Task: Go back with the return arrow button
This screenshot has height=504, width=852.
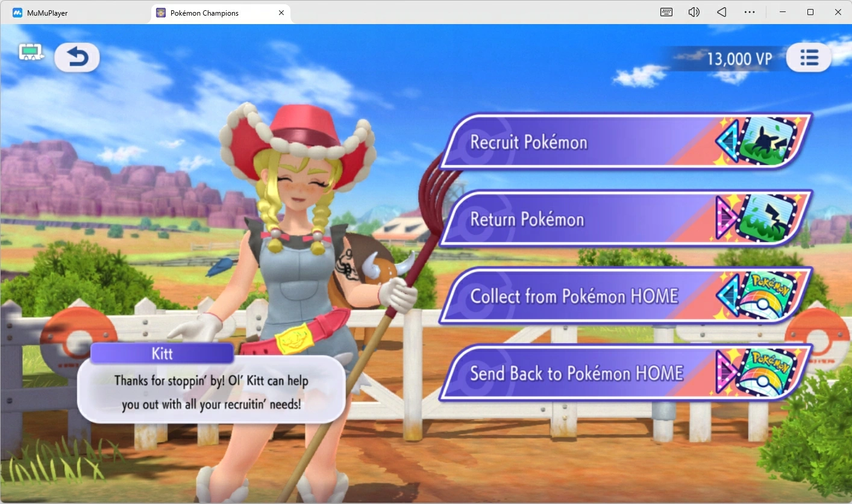Action: coord(77,58)
